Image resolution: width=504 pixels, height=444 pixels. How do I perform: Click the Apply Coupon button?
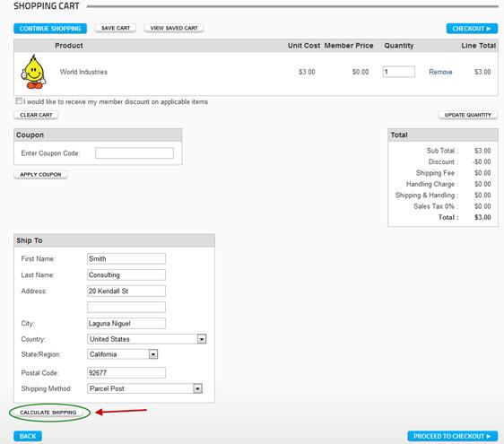tap(40, 174)
